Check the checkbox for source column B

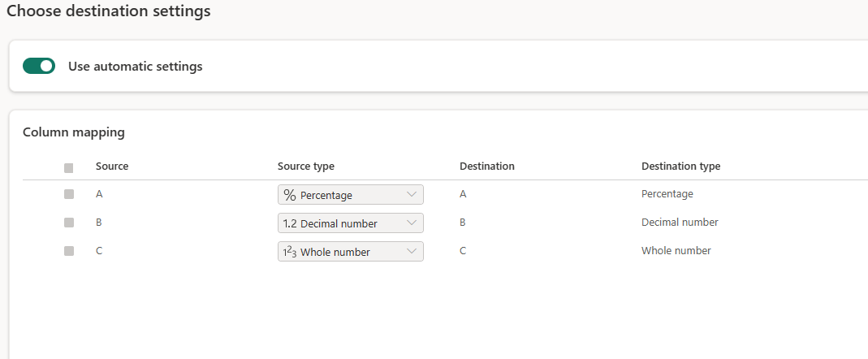click(69, 223)
